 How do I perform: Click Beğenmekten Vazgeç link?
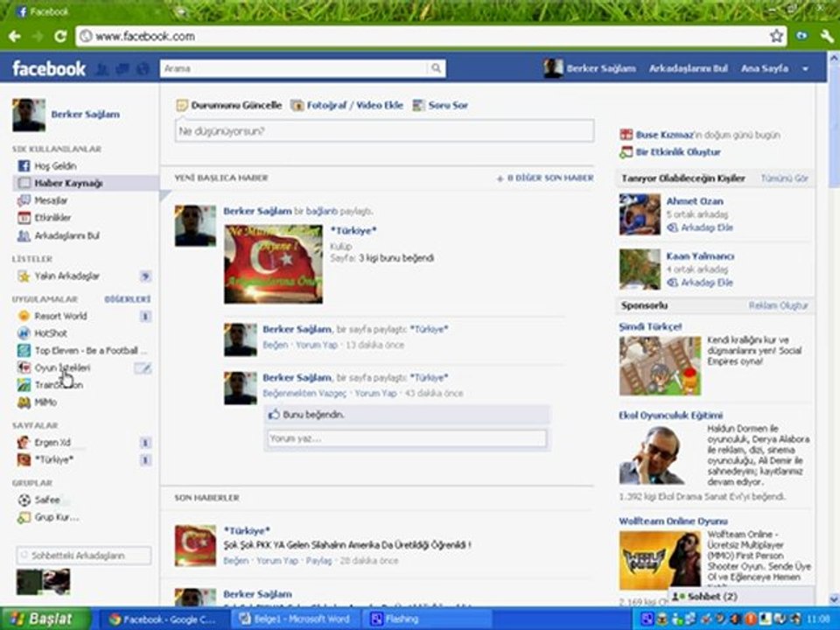tap(304, 393)
